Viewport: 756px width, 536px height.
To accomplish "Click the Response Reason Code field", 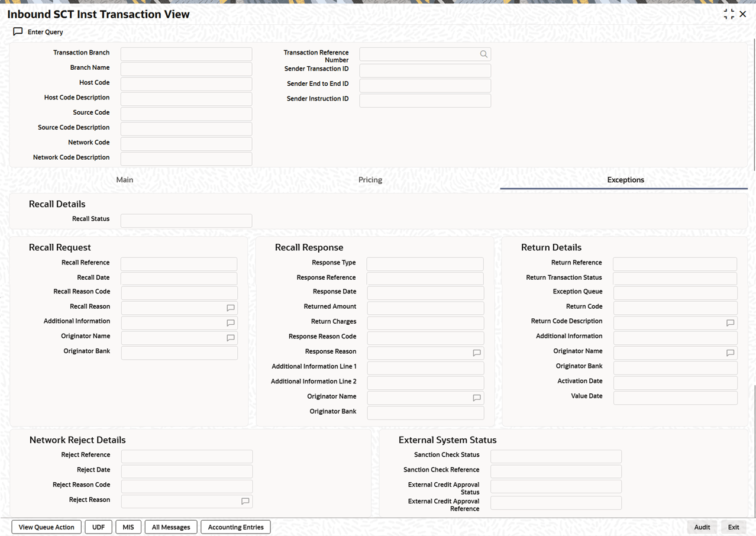I will [x=425, y=338].
